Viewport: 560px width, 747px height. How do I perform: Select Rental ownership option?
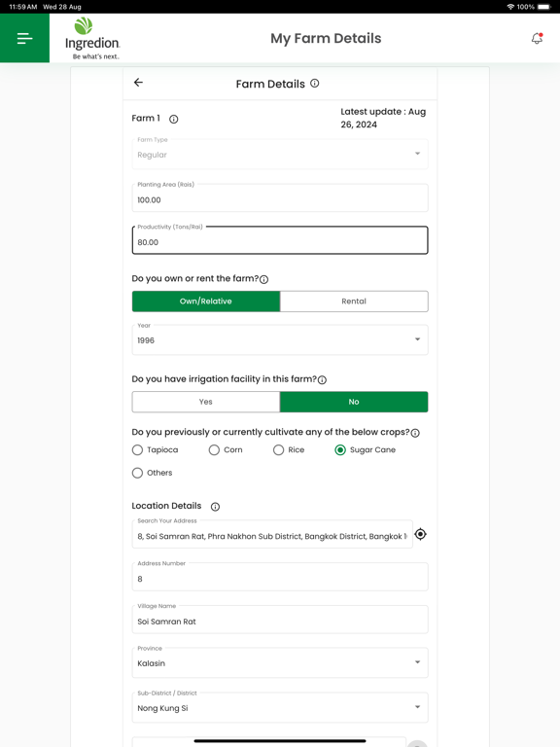tap(354, 302)
